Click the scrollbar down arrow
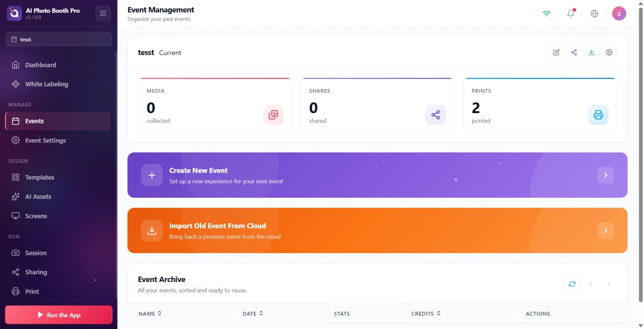Image resolution: width=644 pixels, height=329 pixels. [641, 325]
